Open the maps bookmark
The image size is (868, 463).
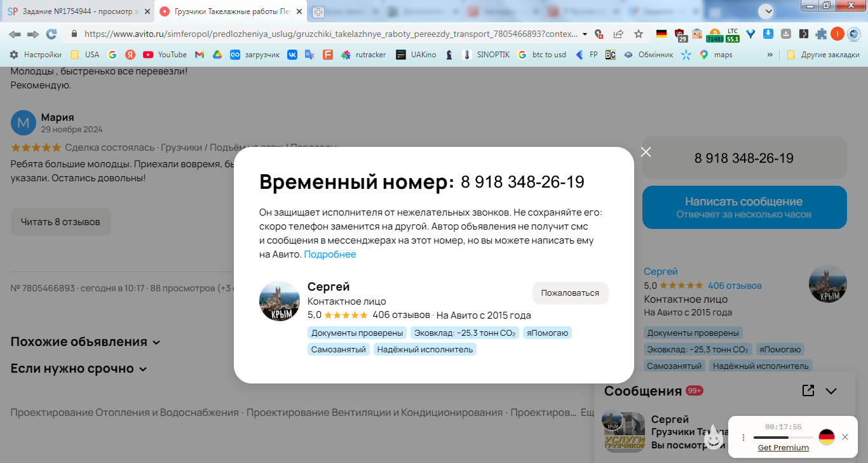[x=716, y=55]
